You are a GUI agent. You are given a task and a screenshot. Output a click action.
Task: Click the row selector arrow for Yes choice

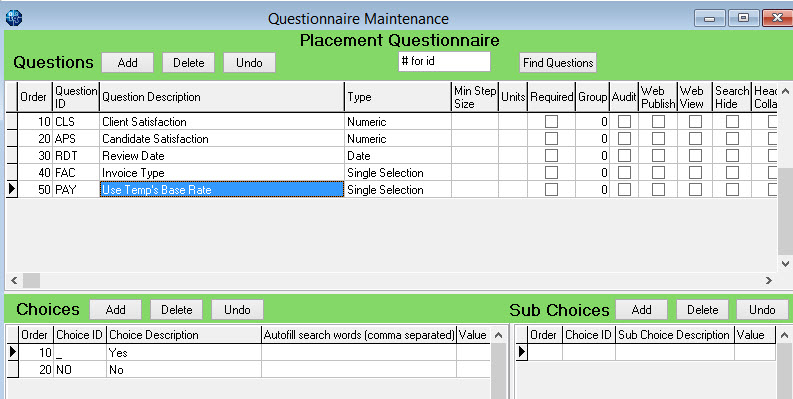coord(12,352)
